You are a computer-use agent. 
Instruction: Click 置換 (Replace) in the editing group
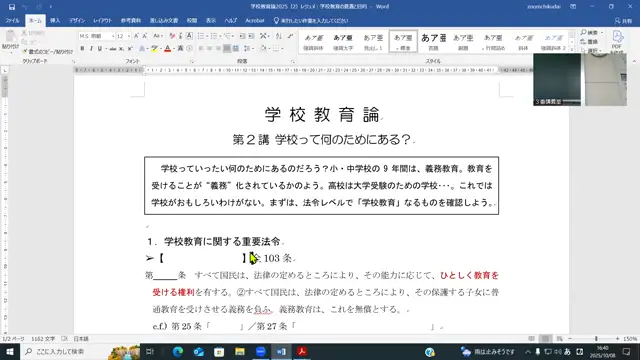click(589, 42)
